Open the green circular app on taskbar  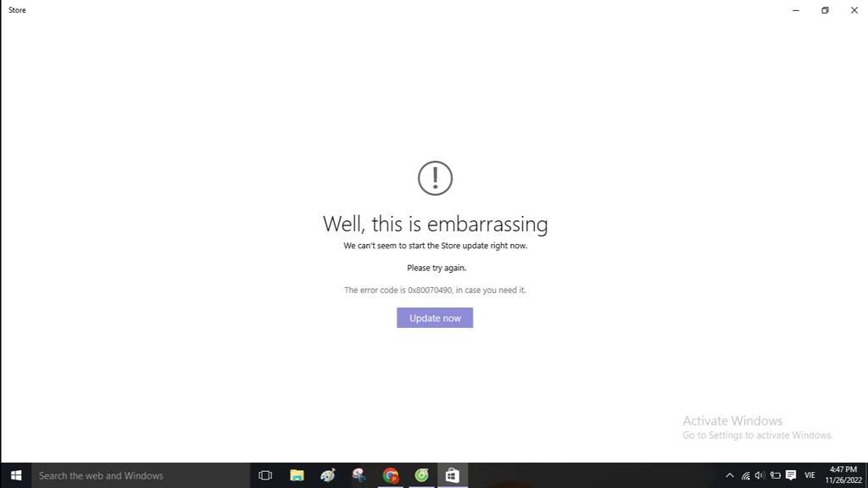pos(421,475)
